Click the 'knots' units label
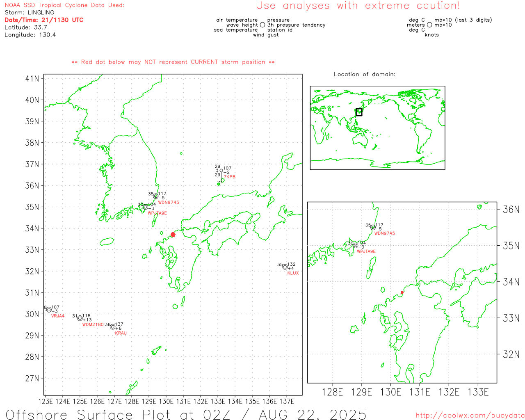Viewport: 525px width, 420px height. click(431, 35)
